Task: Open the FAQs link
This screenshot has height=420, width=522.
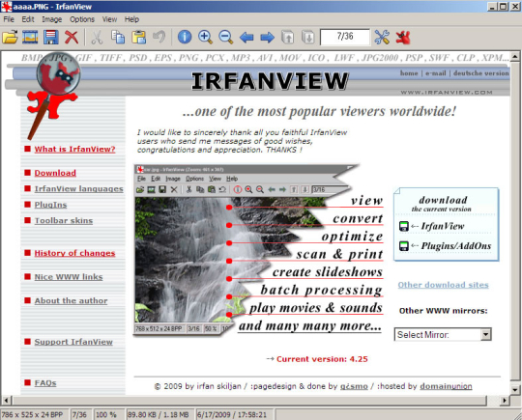Action: 45,383
